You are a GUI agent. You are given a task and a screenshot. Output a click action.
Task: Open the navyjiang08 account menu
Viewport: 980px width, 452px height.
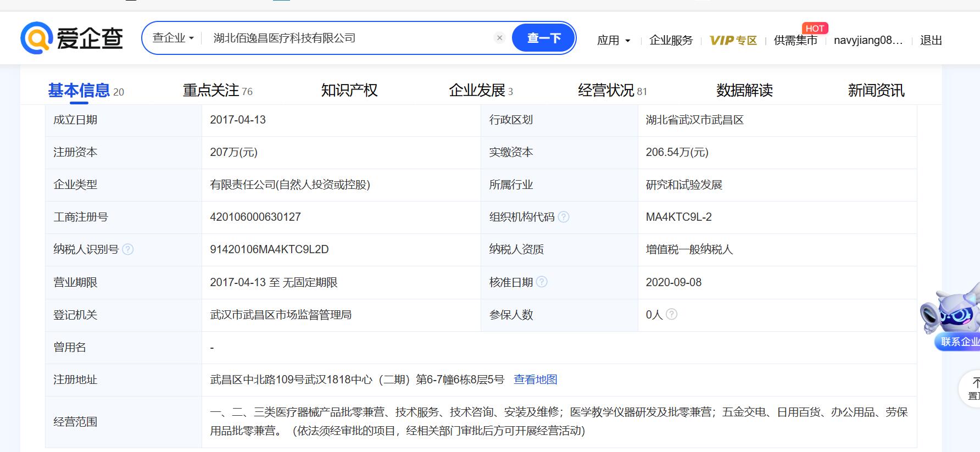(x=867, y=40)
